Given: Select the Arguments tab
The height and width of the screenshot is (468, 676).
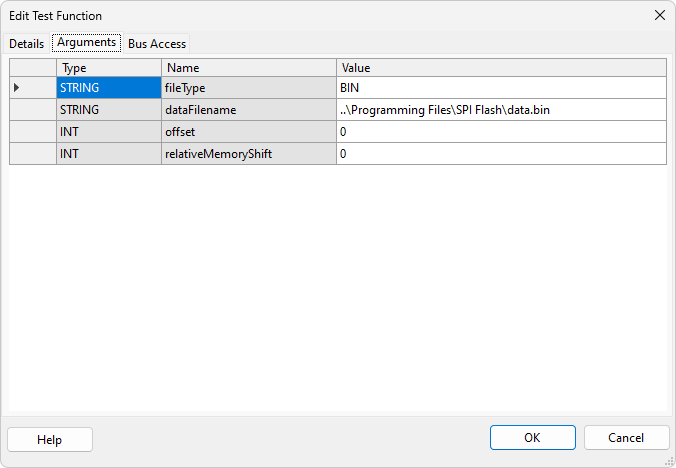Looking at the screenshot, I should 86,43.
